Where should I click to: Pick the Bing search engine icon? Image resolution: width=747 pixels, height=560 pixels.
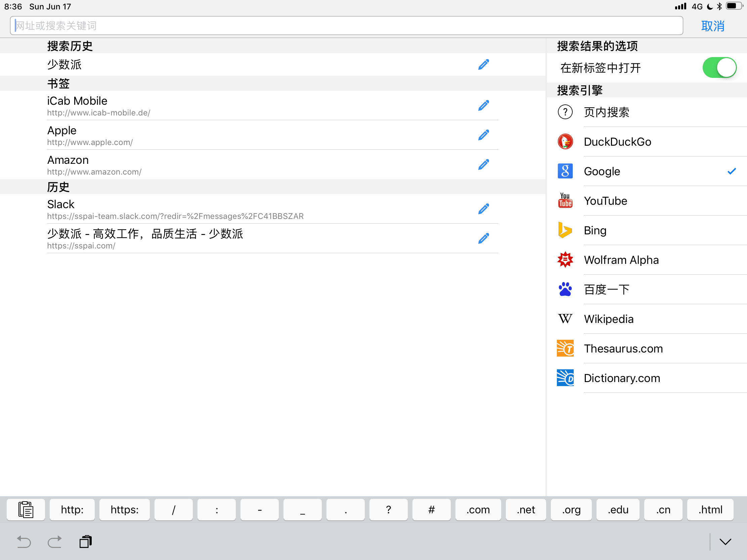(x=565, y=230)
